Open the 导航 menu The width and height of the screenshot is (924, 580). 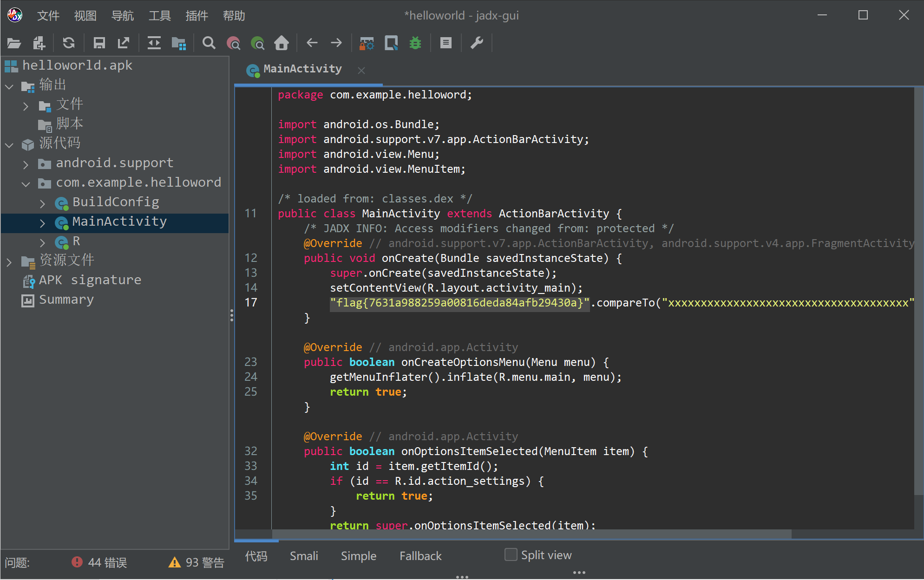[123, 16]
